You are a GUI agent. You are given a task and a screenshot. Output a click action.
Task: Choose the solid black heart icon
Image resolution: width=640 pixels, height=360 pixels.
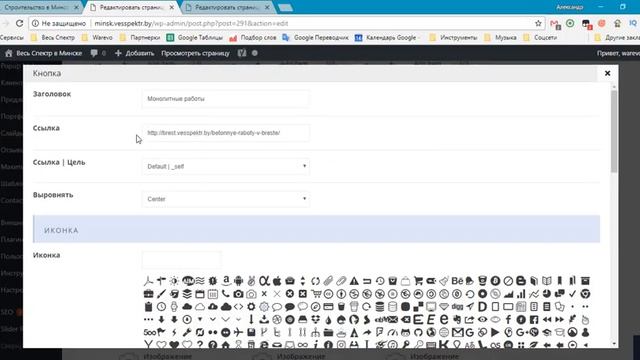[174, 345]
